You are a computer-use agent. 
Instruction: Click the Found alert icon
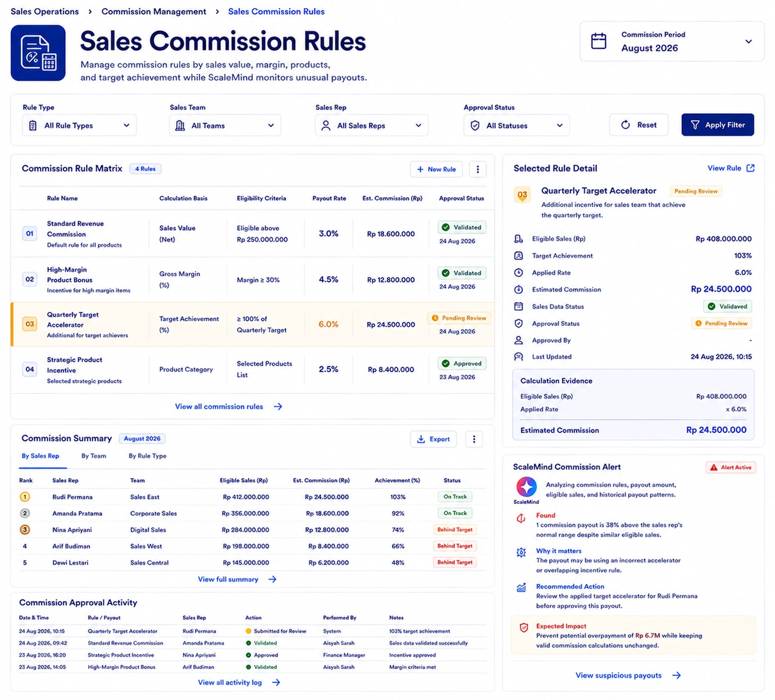point(521,518)
